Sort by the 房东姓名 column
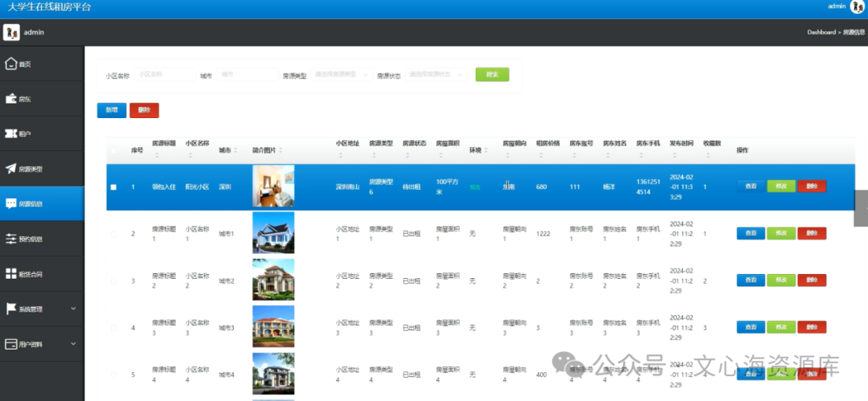The height and width of the screenshot is (401, 868). [x=608, y=156]
